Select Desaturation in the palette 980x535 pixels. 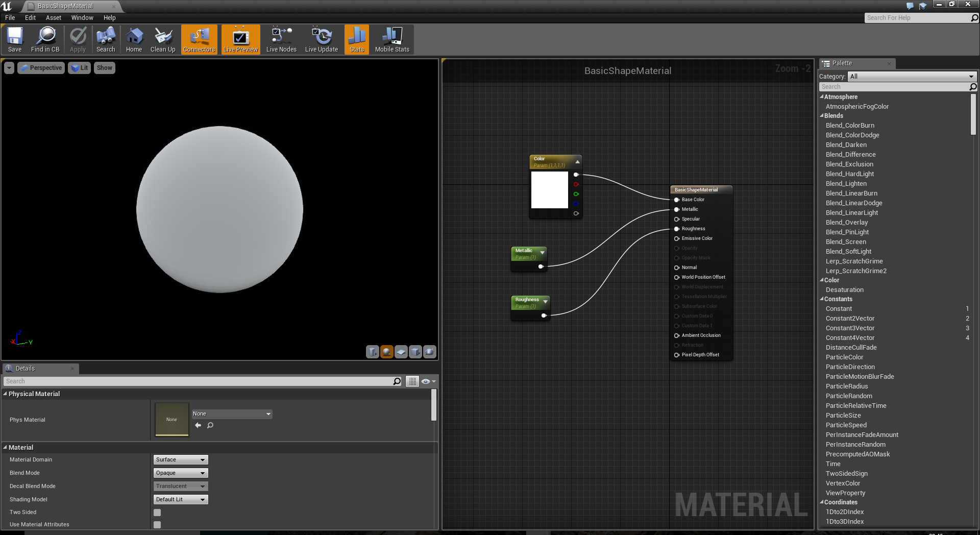pos(845,290)
